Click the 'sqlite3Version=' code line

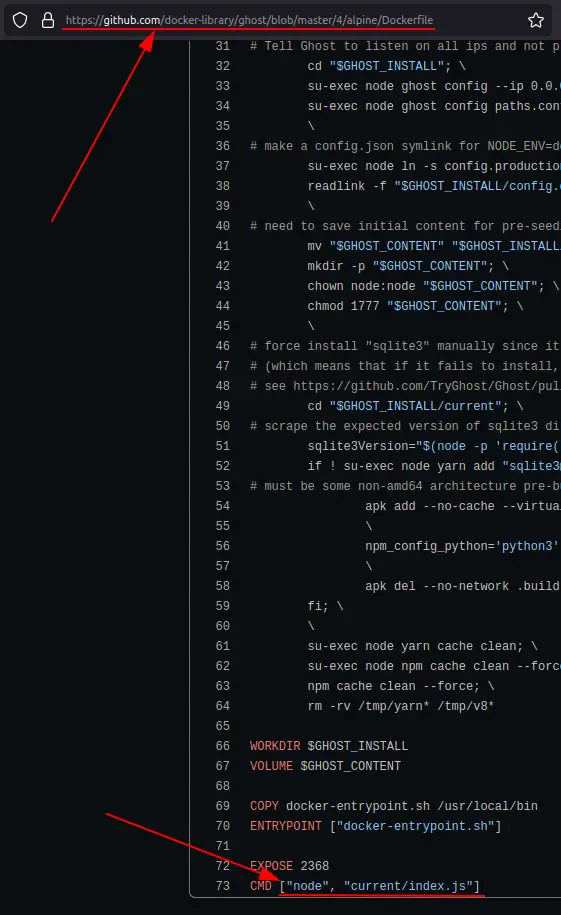pos(434,446)
